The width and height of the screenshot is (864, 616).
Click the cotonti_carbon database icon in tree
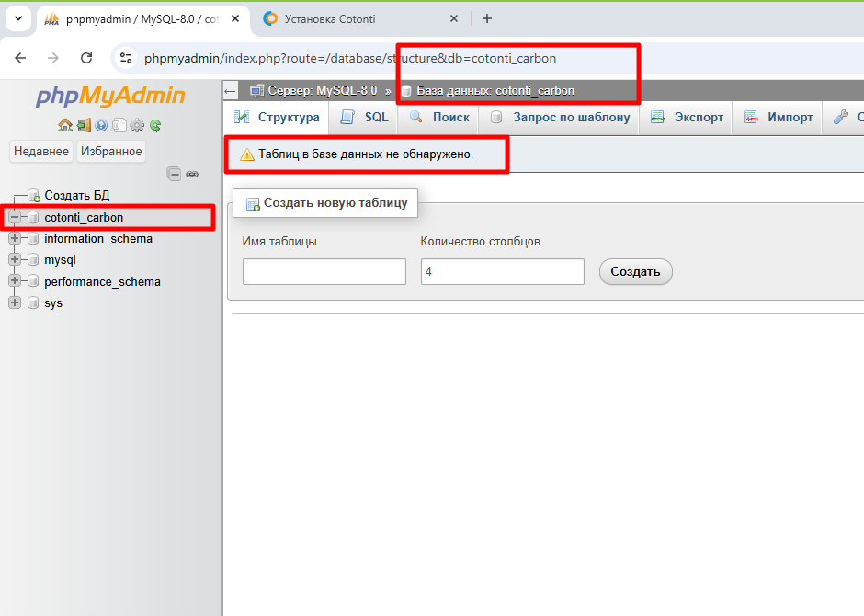click(x=33, y=217)
